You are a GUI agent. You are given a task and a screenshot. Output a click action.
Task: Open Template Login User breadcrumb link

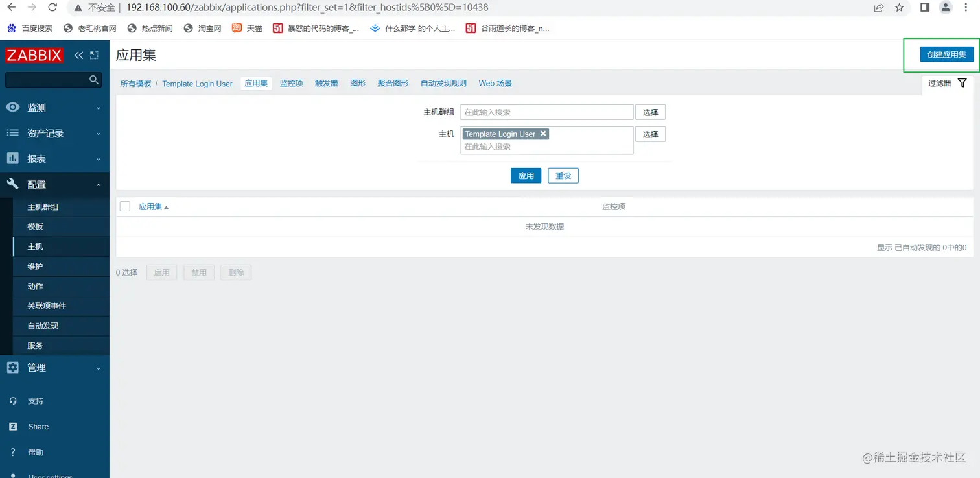pos(197,84)
